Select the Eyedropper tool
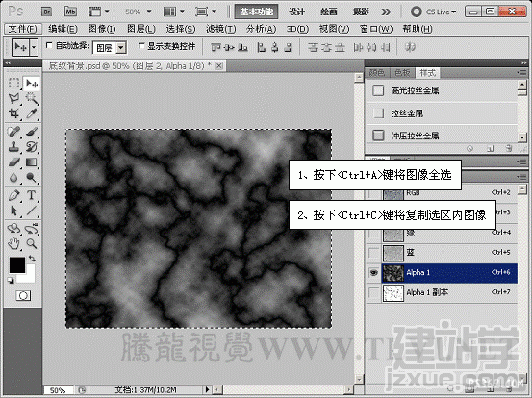Viewport: 532px width, 398px height. [x=31, y=113]
